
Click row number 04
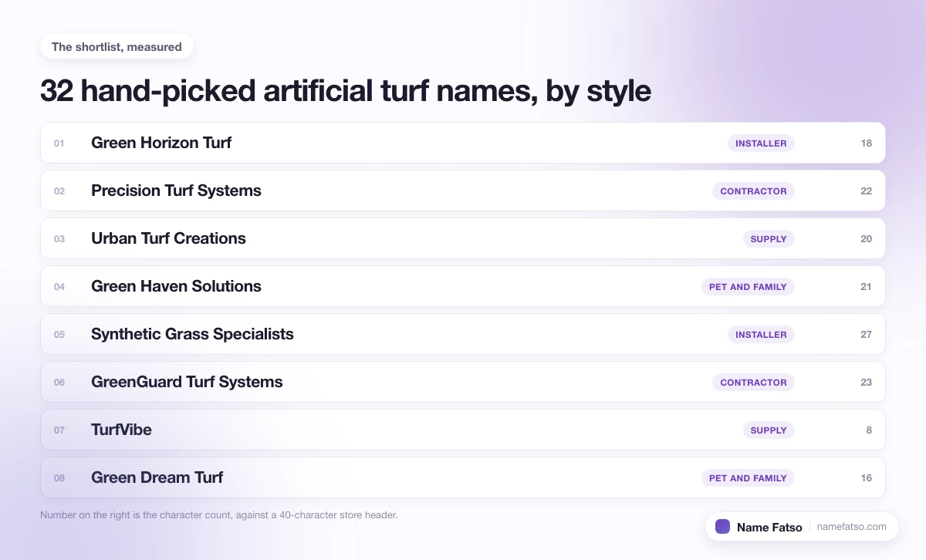pyautogui.click(x=59, y=286)
